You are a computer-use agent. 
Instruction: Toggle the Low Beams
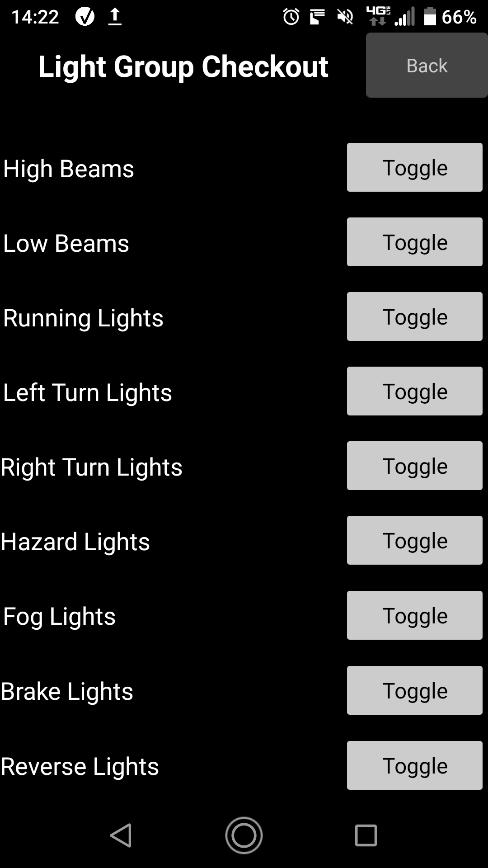pos(414,242)
